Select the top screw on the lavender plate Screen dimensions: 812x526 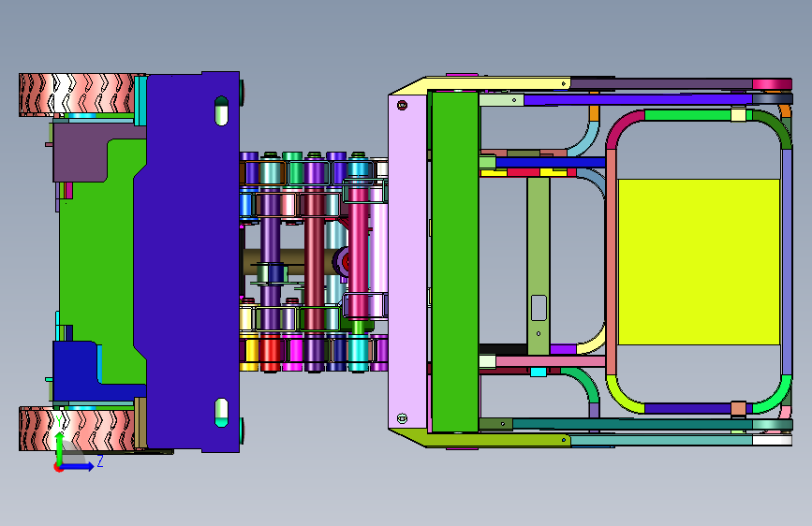tap(402, 106)
